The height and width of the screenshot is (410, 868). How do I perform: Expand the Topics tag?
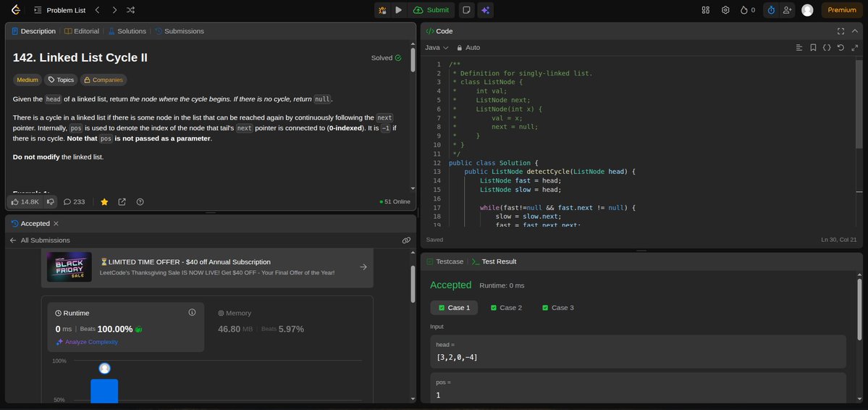click(61, 80)
